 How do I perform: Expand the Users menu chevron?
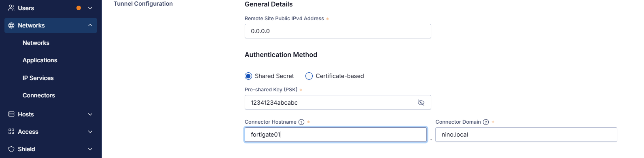pyautogui.click(x=90, y=8)
